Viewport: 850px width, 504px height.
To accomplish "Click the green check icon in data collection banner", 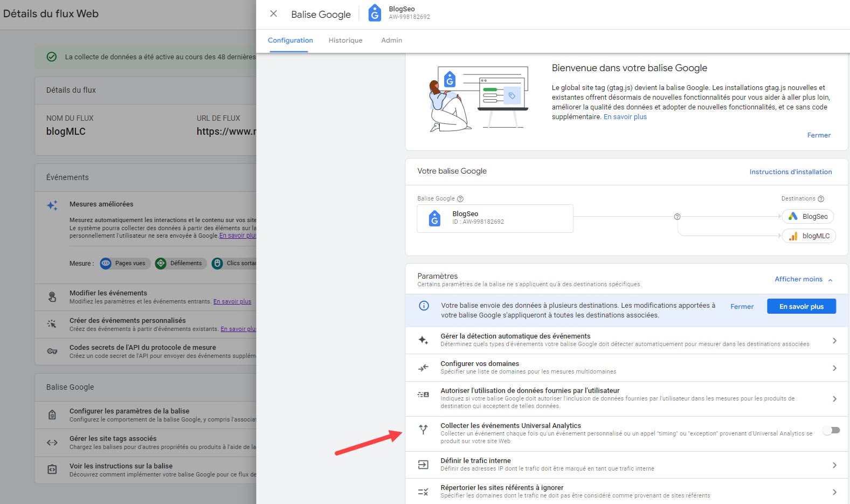I will tap(52, 57).
